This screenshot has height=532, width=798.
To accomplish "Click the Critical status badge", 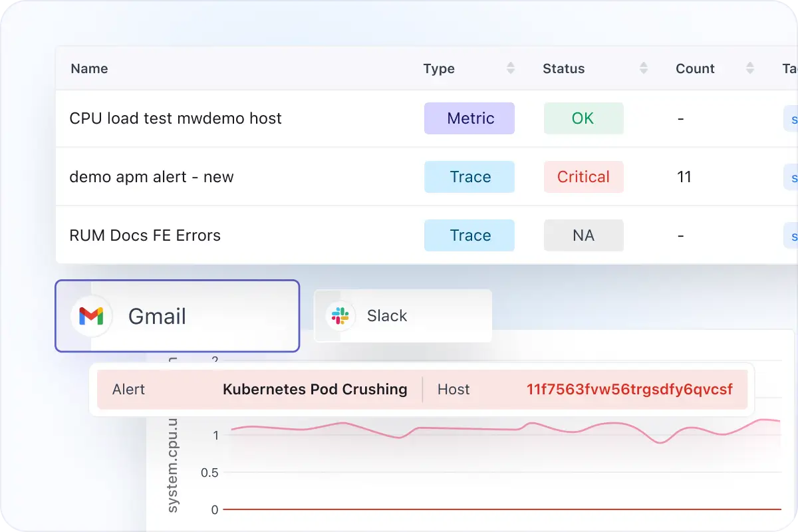I will point(583,177).
